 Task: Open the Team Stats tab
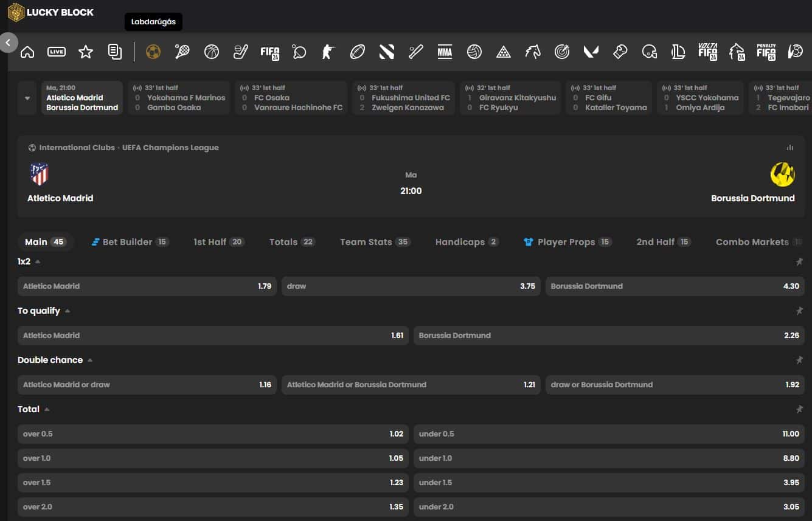tap(375, 242)
